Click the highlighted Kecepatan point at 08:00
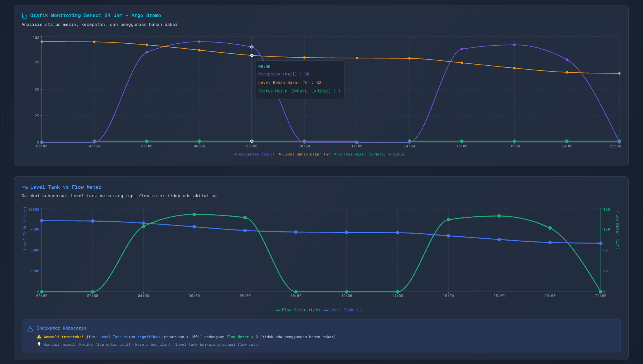Viewport: 643px width, 364px height. point(252,47)
